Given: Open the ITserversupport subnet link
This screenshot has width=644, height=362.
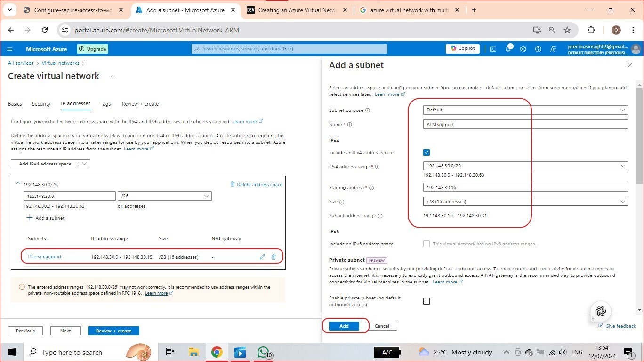Looking at the screenshot, I should [x=45, y=257].
